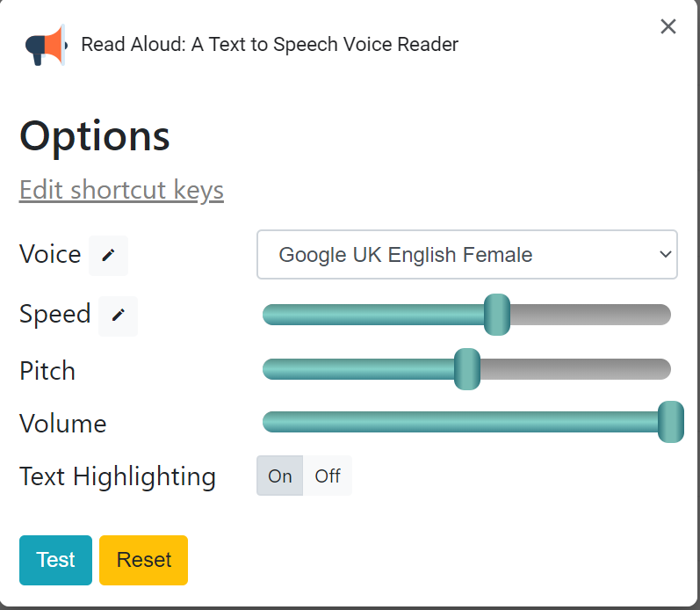Open the Google UK English Female voice dropdown
Viewport: 700px width, 610px height.
[467, 255]
